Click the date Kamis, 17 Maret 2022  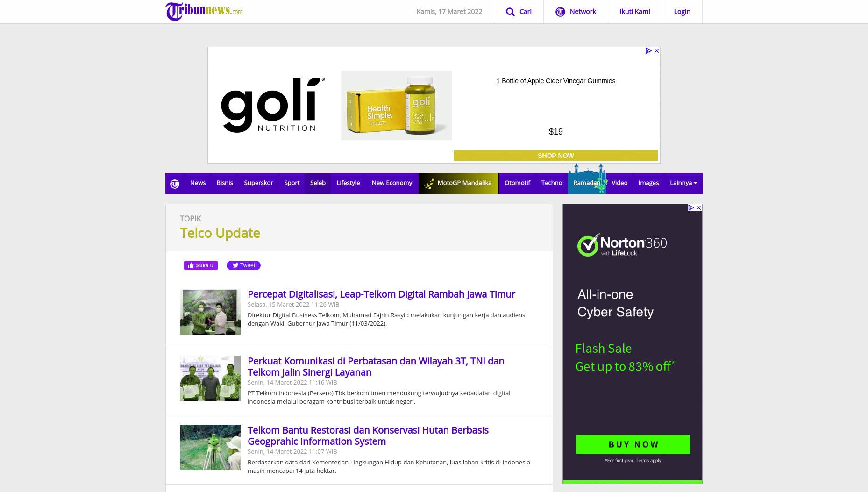(x=449, y=12)
